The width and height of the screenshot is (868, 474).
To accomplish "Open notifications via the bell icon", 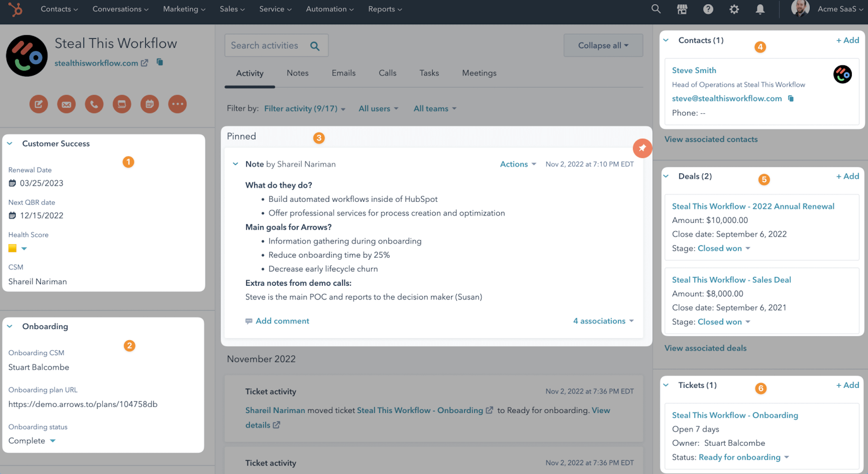I will coord(760,9).
